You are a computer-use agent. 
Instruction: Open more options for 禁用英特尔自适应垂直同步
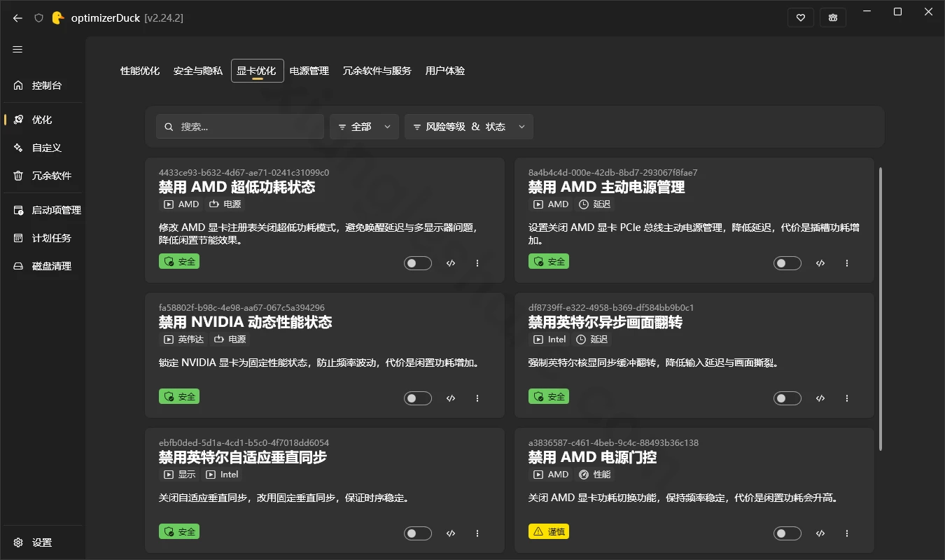tap(477, 533)
